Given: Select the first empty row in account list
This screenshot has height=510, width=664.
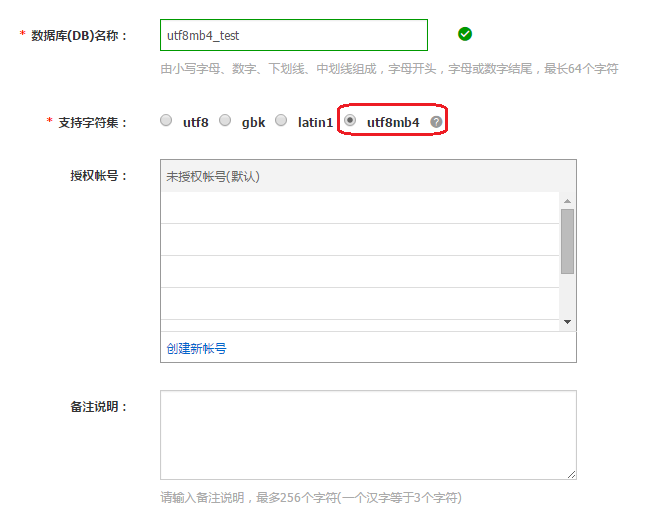Looking at the screenshot, I should 359,208.
